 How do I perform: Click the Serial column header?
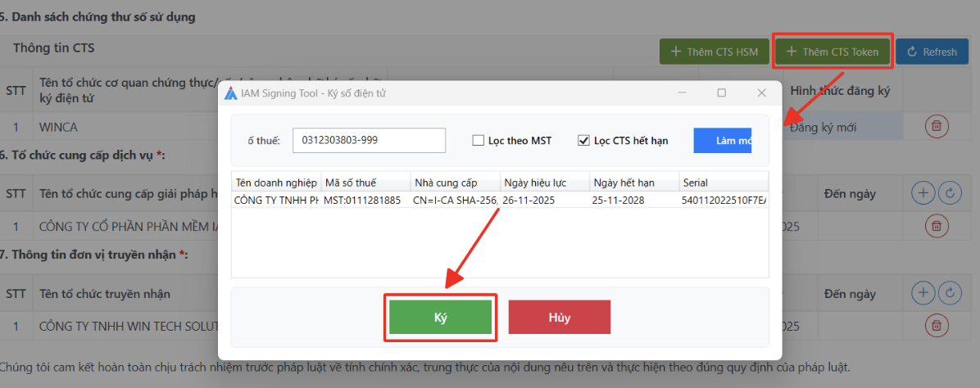tap(724, 183)
